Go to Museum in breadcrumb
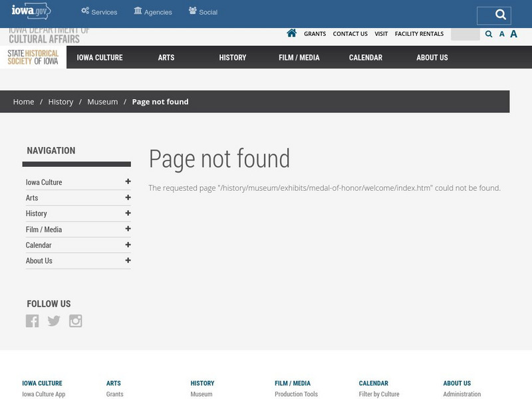This screenshot has width=532, height=399. [x=102, y=102]
